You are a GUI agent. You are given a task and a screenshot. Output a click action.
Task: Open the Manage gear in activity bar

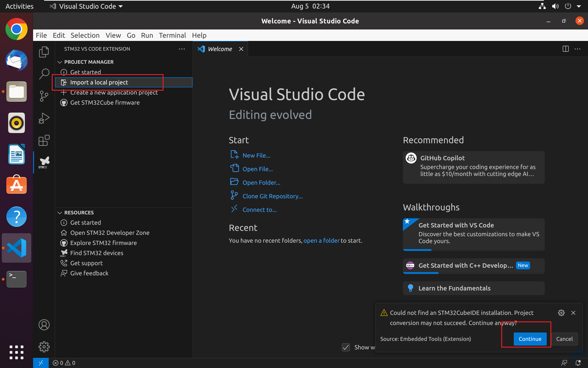(x=44, y=347)
